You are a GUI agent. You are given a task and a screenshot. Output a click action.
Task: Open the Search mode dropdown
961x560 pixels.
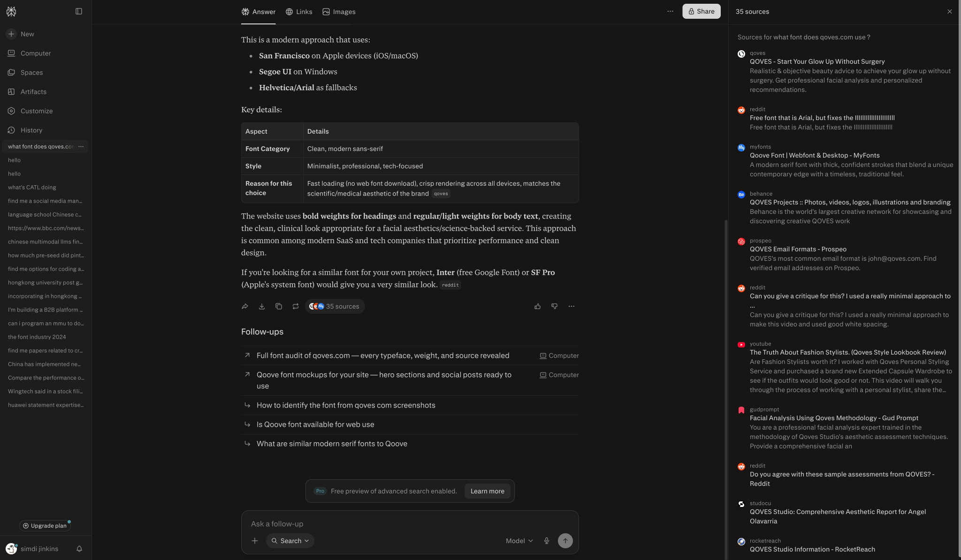[290, 541]
